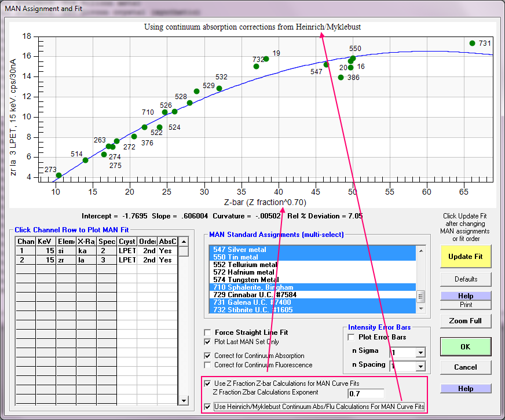Toggle Use Heinrich/Myklebust Continuum calculations checkbox
505x420 pixels.
(208, 407)
